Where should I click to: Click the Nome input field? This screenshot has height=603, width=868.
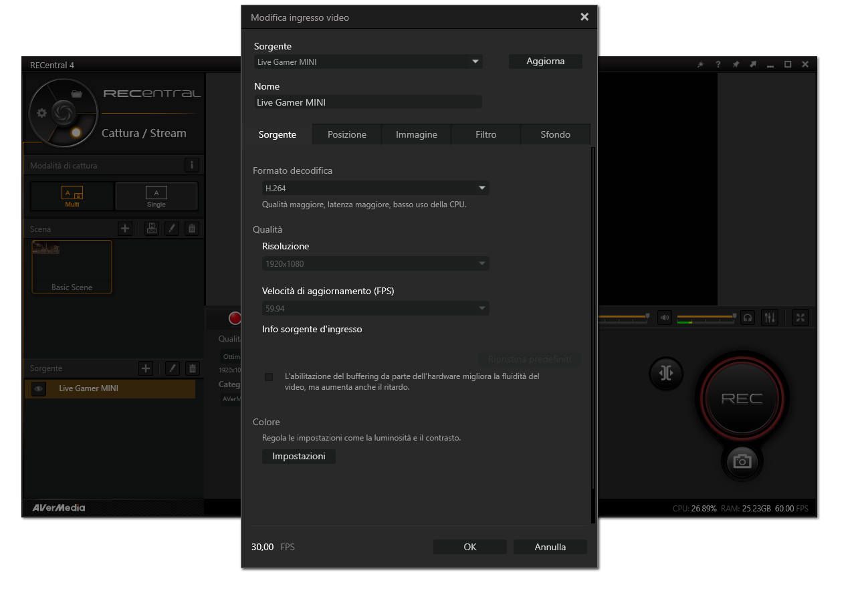368,102
